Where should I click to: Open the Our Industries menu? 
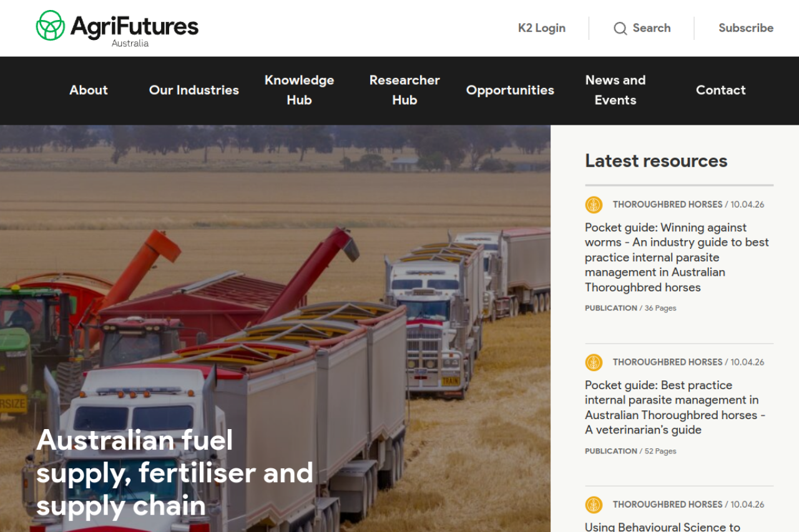click(x=194, y=90)
